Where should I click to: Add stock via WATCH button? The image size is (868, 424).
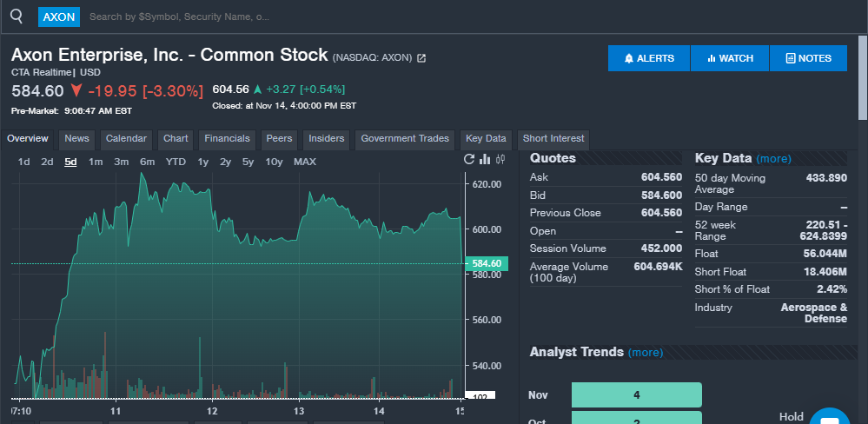click(730, 58)
